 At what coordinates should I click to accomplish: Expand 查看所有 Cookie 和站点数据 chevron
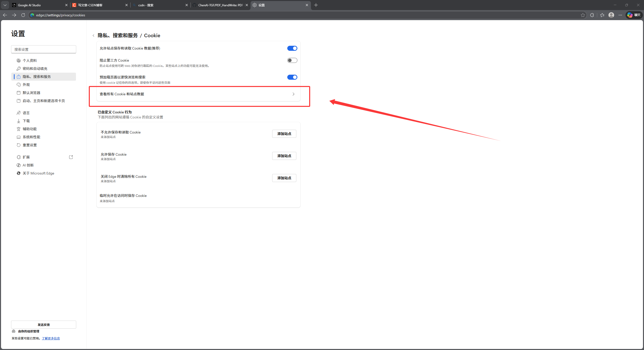tap(293, 94)
